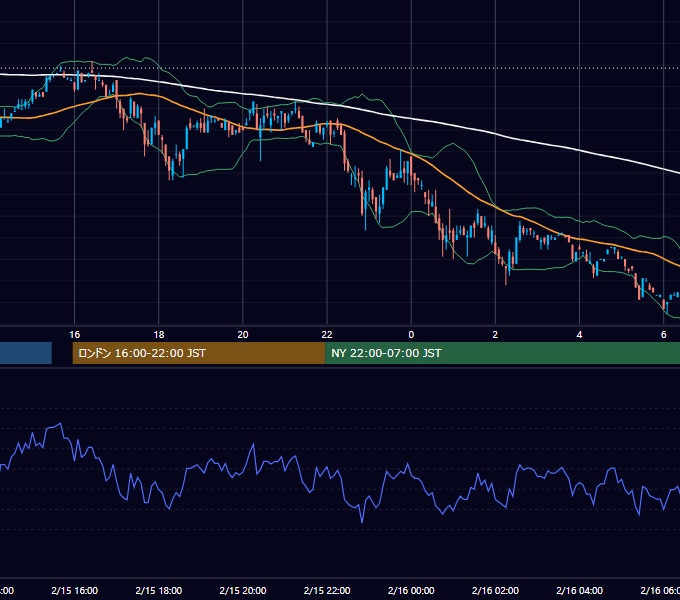The width and height of the screenshot is (680, 600).
Task: Click the 2/15 16:00 time label
Action: 75,590
